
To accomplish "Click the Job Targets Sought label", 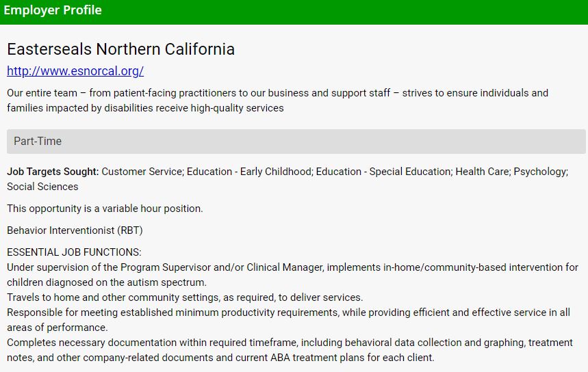I will (x=53, y=172).
